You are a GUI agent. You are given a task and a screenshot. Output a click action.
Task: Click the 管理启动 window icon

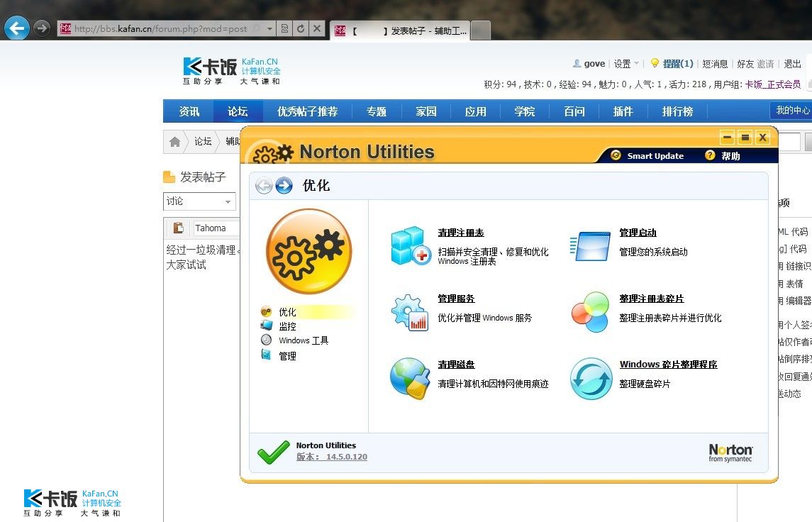click(590, 247)
